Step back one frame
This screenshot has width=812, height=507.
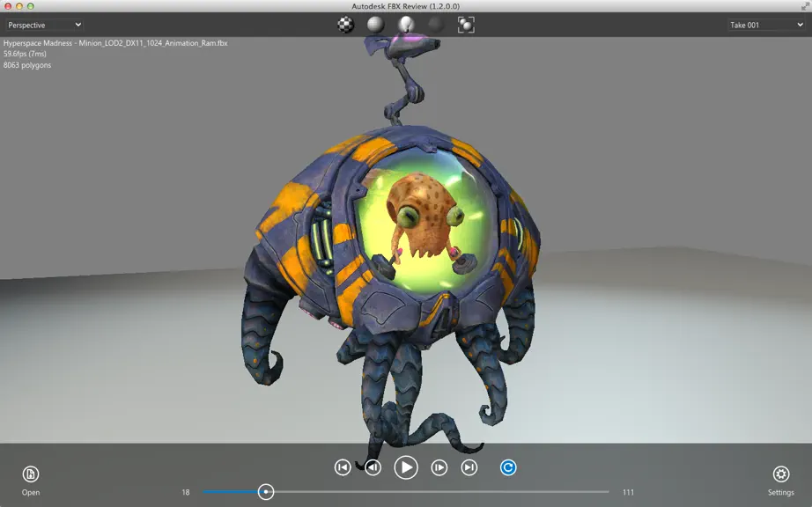click(x=373, y=467)
